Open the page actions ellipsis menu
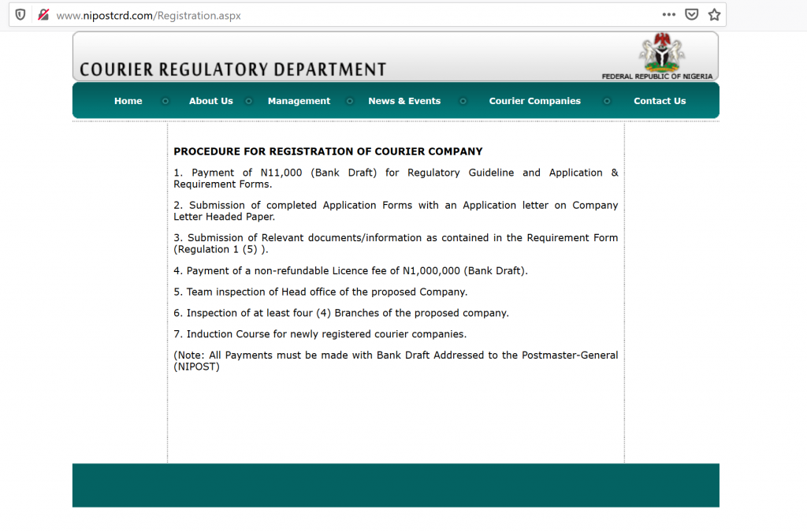The width and height of the screenshot is (807, 532). pyautogui.click(x=668, y=15)
